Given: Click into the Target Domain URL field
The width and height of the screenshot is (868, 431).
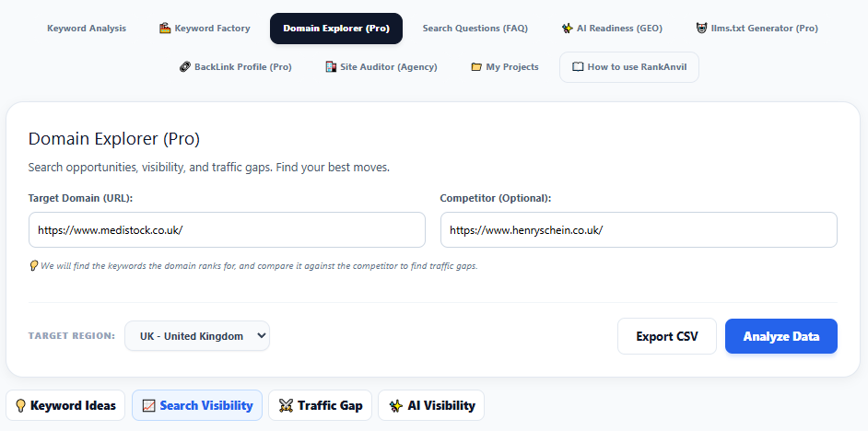Looking at the screenshot, I should click(227, 229).
